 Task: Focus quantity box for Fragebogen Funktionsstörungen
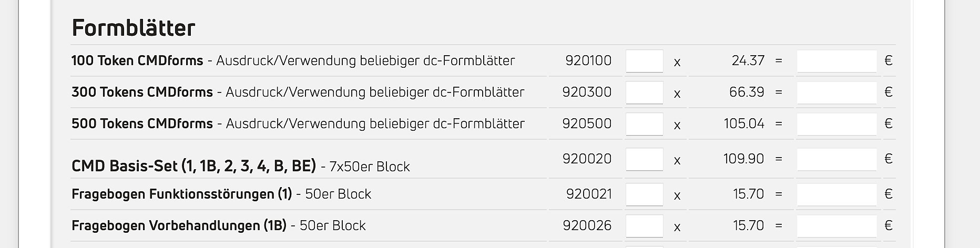644,194
